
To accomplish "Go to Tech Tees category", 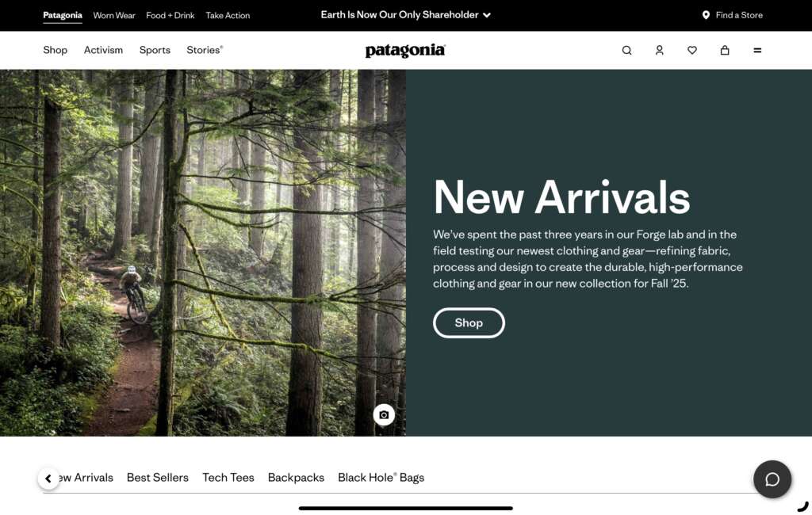I will (228, 477).
